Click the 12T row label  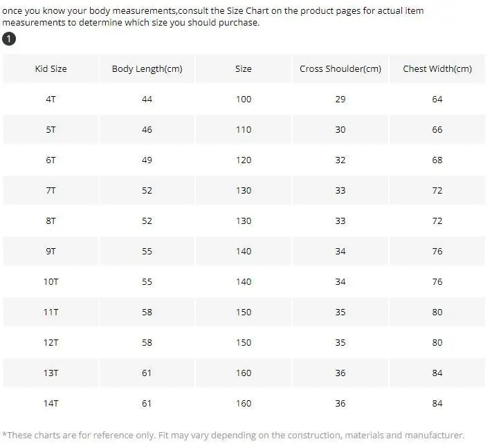[51, 343]
